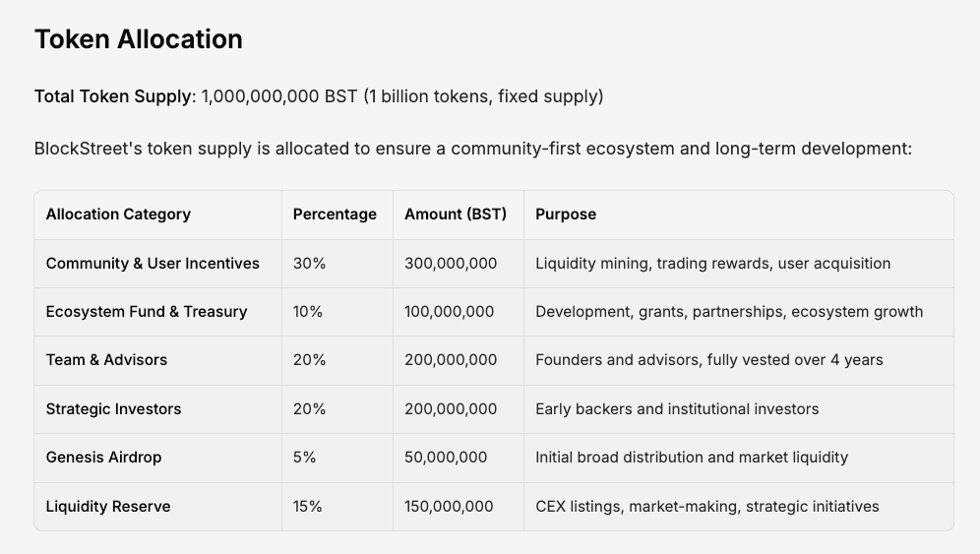This screenshot has width=980, height=554.
Task: Select the Genesis Airdrop row label
Action: coord(103,458)
